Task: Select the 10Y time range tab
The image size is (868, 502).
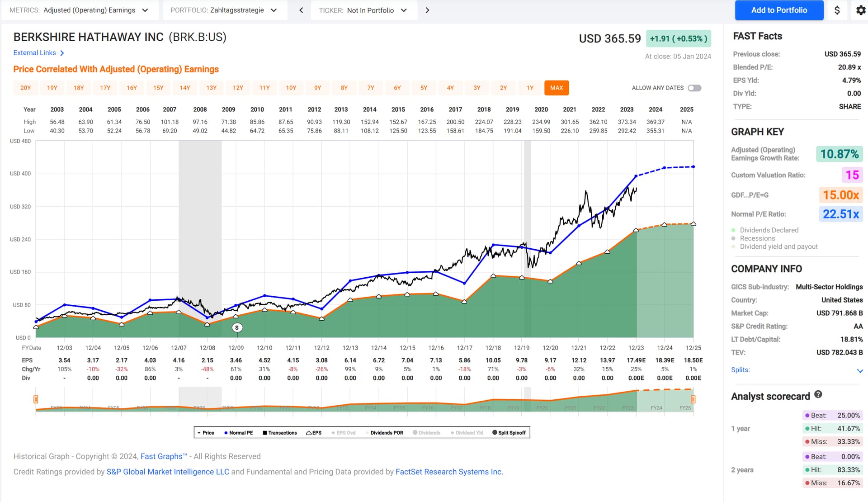Action: (x=291, y=88)
